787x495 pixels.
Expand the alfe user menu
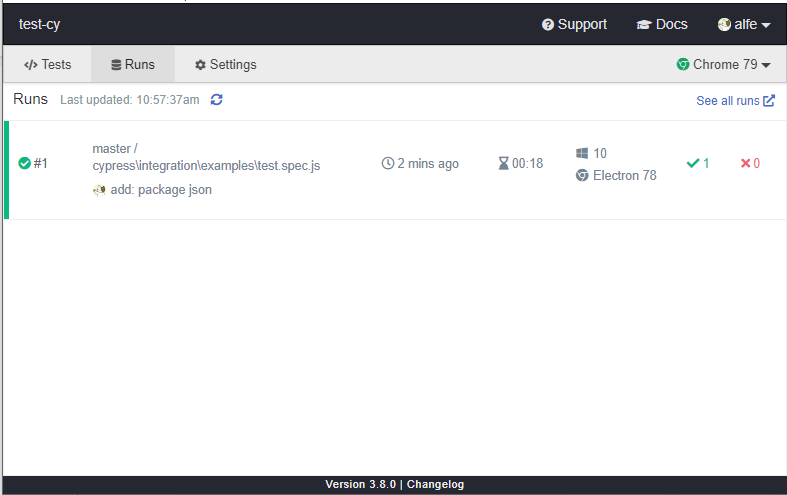744,24
